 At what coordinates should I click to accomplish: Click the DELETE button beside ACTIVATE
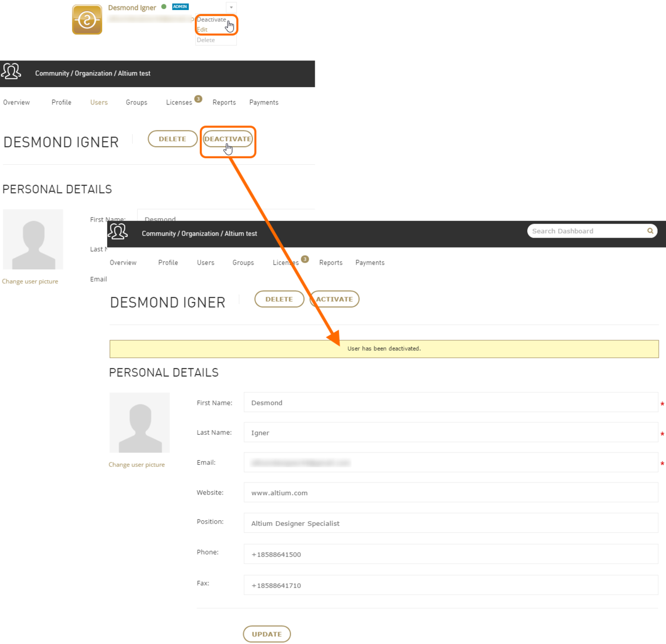pos(279,299)
